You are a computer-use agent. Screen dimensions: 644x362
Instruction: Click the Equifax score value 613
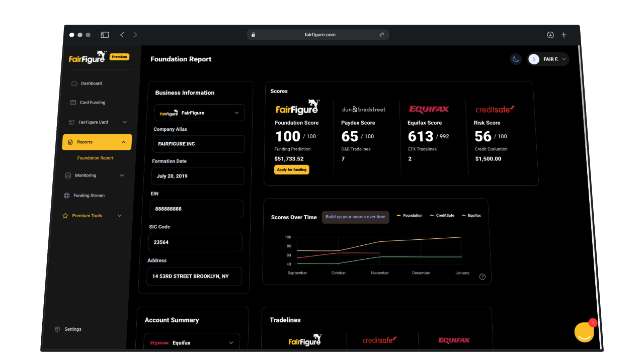coord(421,136)
